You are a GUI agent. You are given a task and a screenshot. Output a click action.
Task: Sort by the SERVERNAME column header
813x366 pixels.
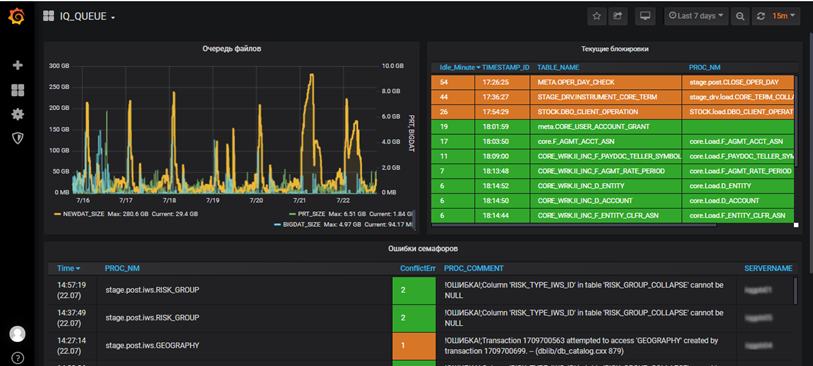click(x=768, y=268)
